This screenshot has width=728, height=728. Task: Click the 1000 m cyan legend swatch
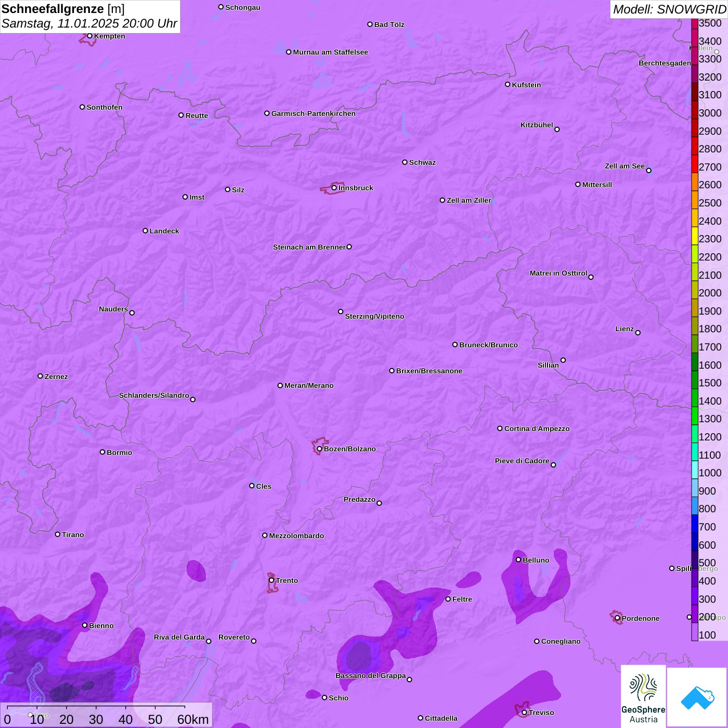point(695,470)
